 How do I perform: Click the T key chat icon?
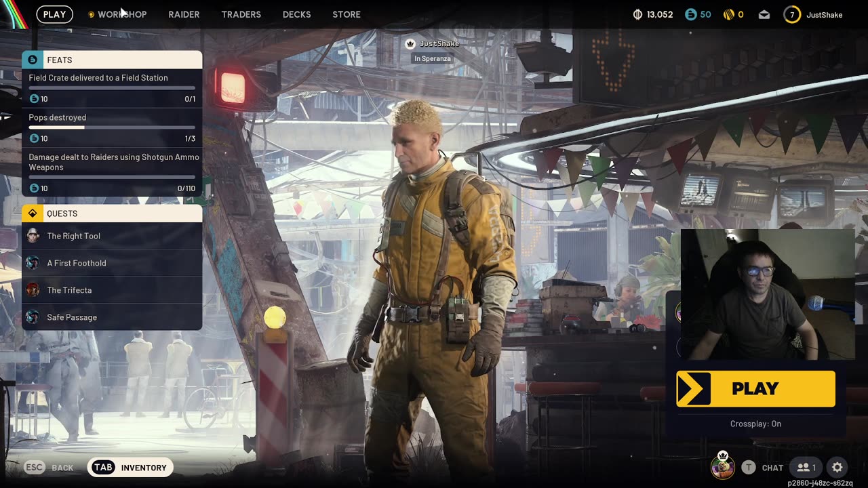(x=748, y=467)
